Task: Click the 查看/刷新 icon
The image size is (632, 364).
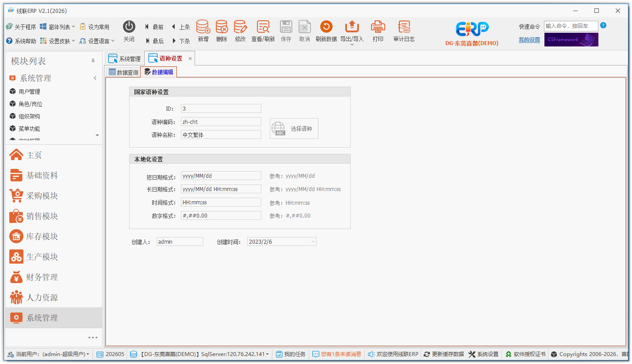Action: pos(263,27)
